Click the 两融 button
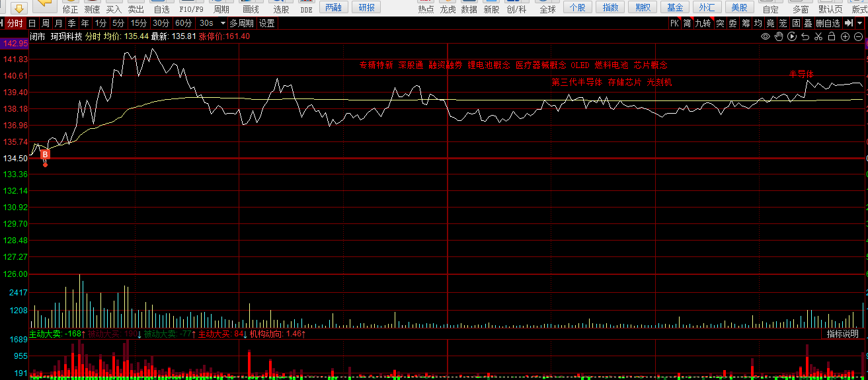 (x=334, y=7)
